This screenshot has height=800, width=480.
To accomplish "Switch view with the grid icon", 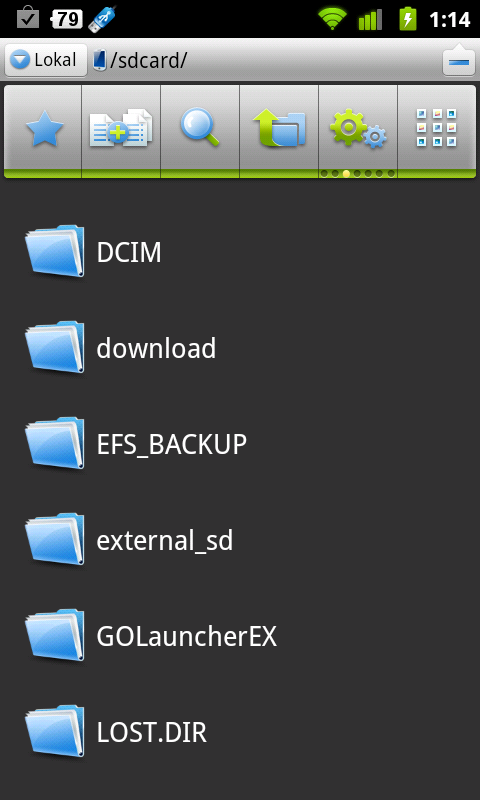I will [x=437, y=131].
